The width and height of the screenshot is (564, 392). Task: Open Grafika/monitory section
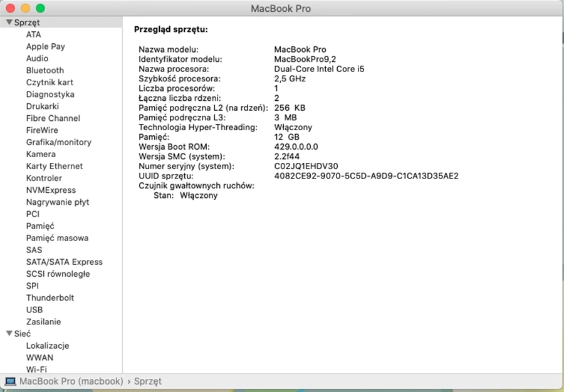pos(59,142)
